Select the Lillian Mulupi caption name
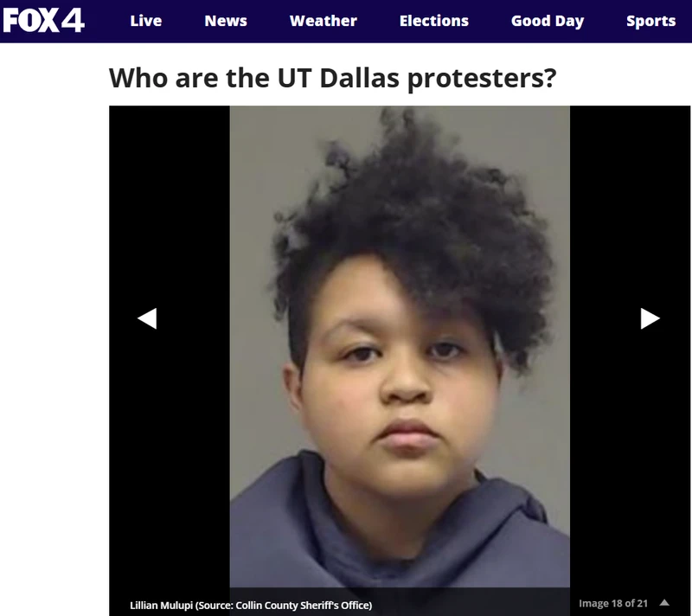Screen dimensions: 692x616 tap(161, 605)
